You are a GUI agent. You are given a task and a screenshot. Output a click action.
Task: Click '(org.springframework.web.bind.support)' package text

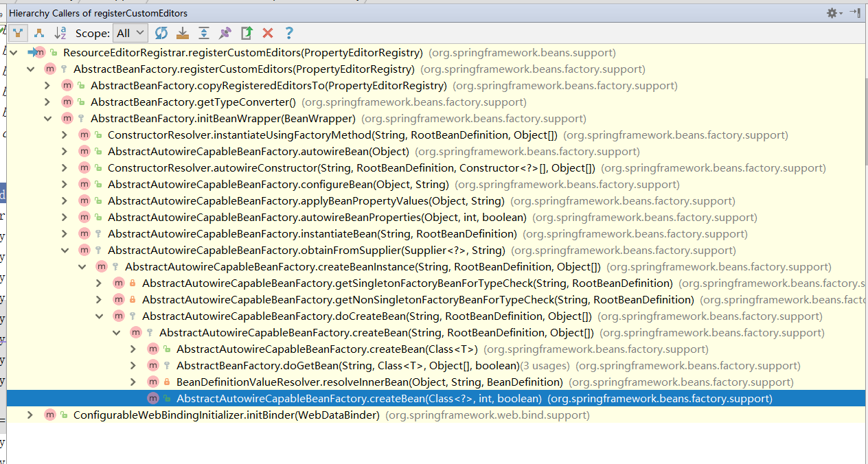[x=488, y=415]
